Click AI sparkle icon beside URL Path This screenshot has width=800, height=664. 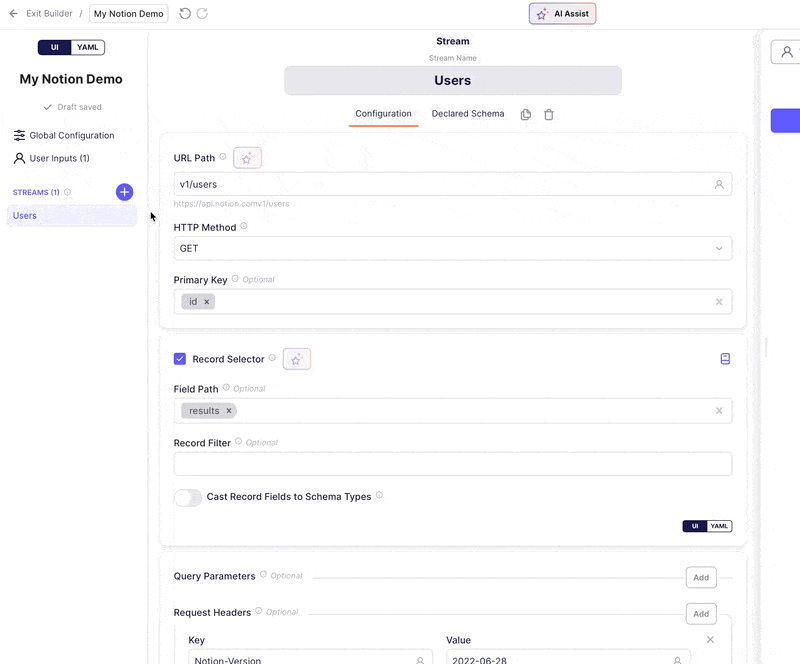(x=247, y=158)
